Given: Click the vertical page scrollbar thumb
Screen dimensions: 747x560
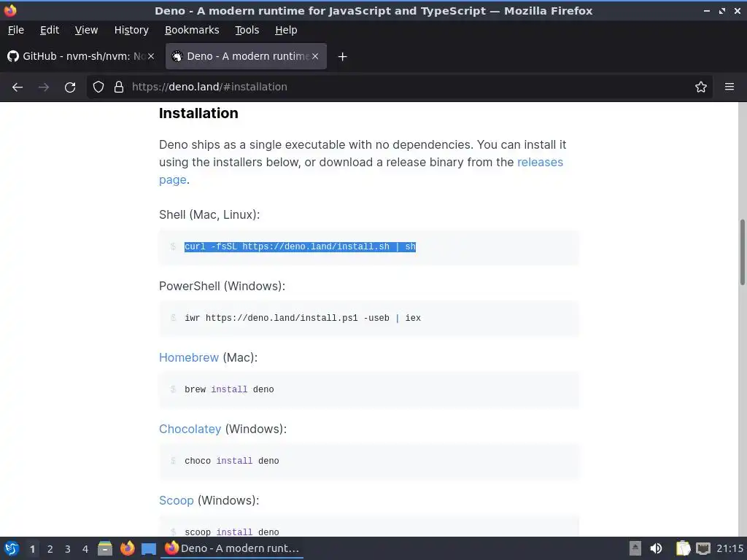Looking at the screenshot, I should point(742,252).
